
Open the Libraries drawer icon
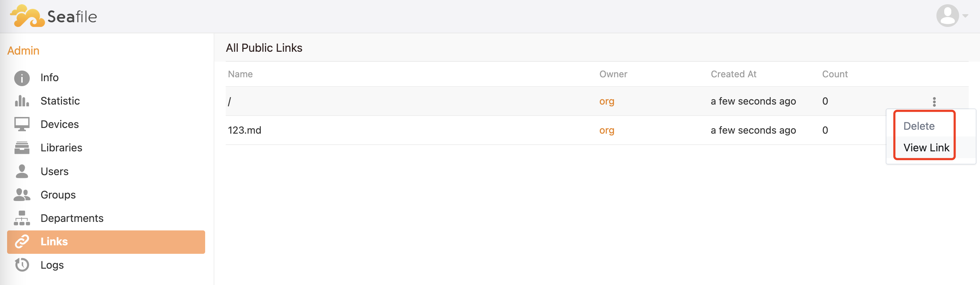(22, 147)
